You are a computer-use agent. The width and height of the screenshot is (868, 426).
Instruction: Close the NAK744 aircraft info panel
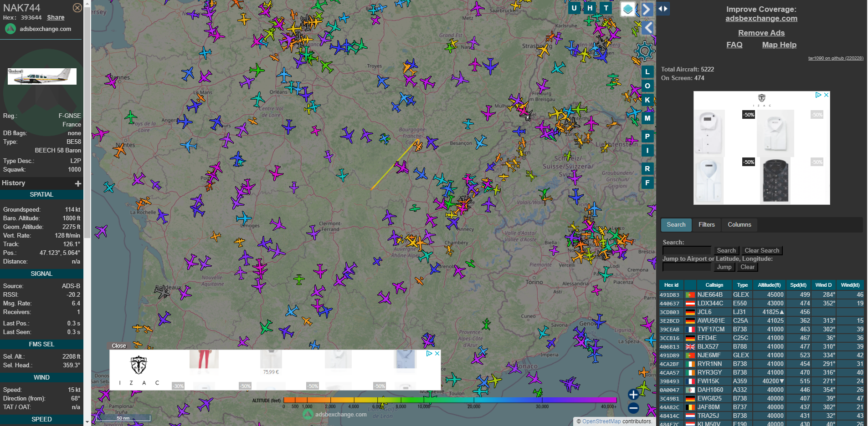(x=77, y=8)
